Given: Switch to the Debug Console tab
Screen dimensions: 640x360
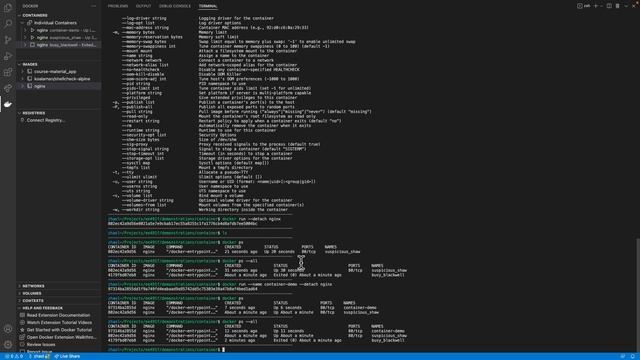Looking at the screenshot, I should [175, 6].
